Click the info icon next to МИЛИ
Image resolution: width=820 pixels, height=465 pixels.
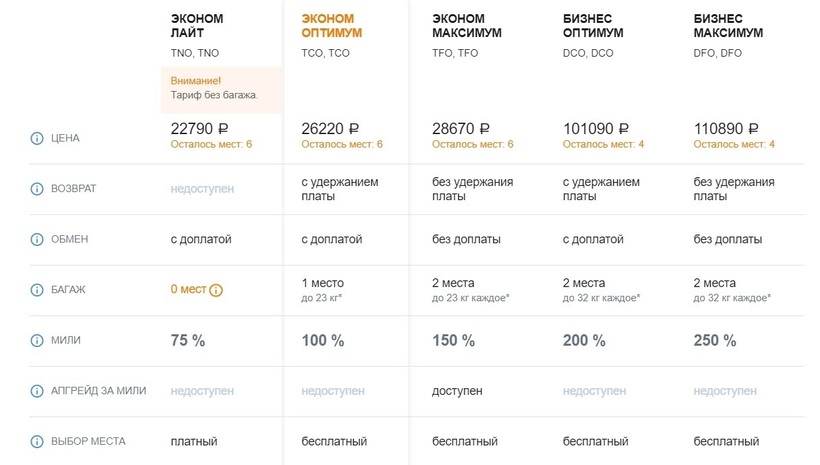(x=37, y=340)
